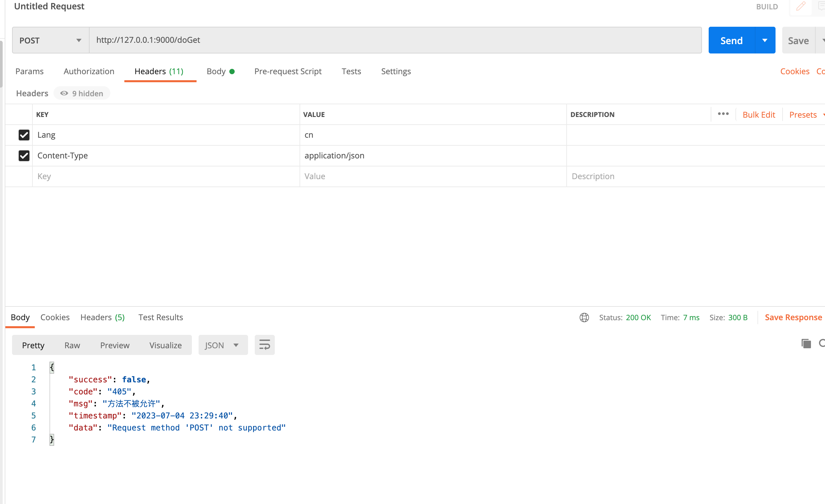
Task: Click the request URL input field
Action: (x=395, y=40)
